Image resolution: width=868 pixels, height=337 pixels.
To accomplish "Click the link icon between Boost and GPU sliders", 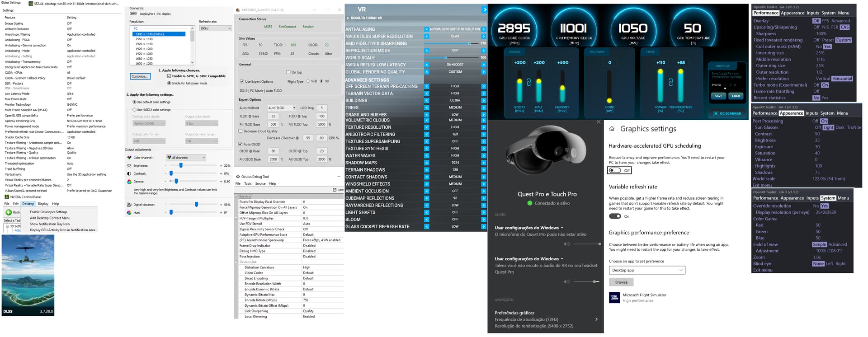I will [x=528, y=83].
